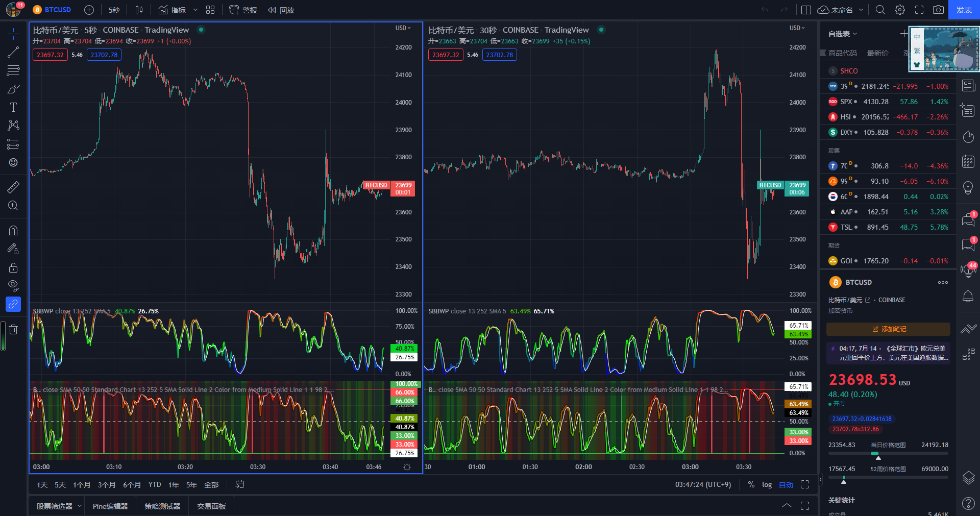Image resolution: width=980 pixels, height=516 pixels.
Task: Select the trend line drawing tool
Action: (x=13, y=52)
